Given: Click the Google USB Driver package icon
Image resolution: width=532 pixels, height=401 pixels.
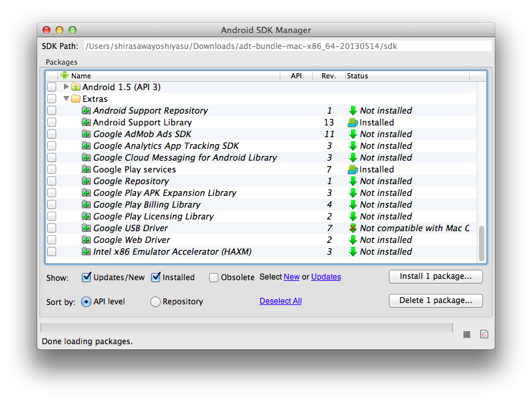Looking at the screenshot, I should (86, 228).
